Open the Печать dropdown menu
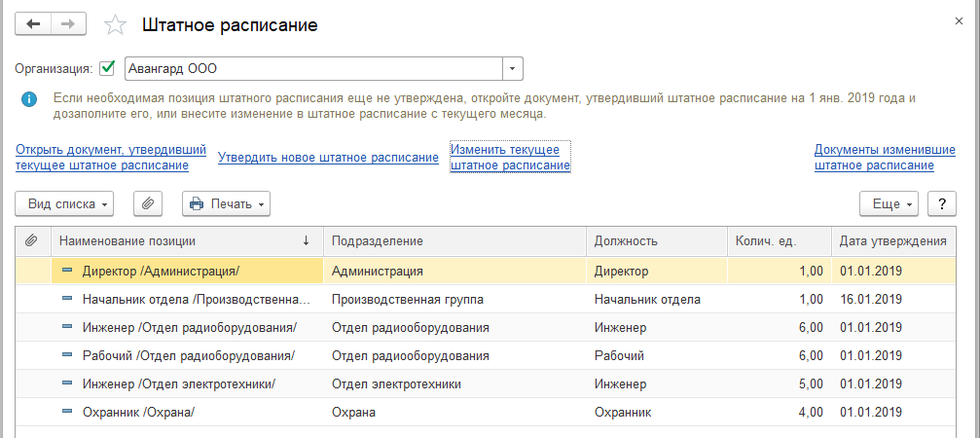980x438 pixels. pyautogui.click(x=226, y=204)
